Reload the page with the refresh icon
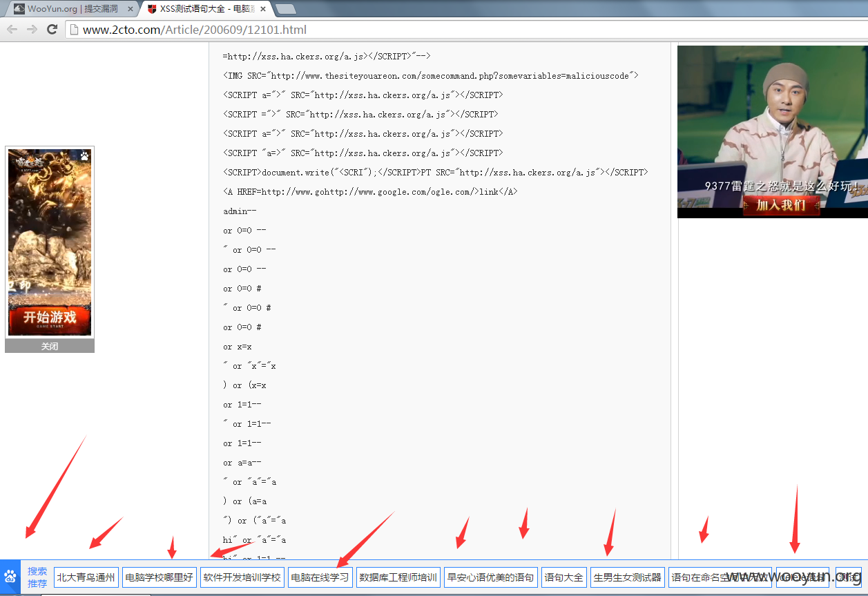868x596 pixels. [x=52, y=29]
